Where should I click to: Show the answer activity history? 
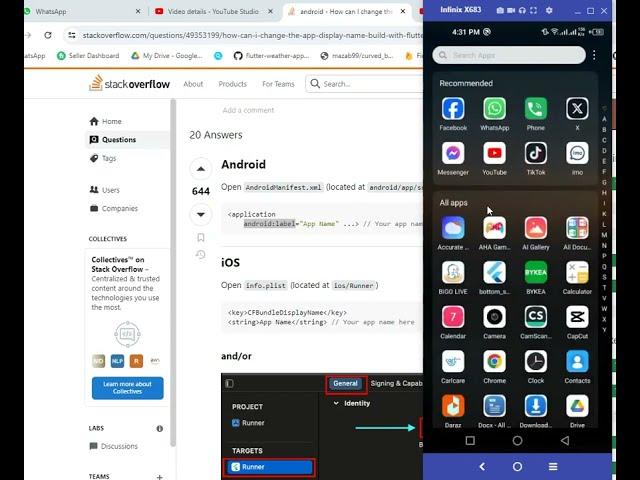tap(200, 255)
